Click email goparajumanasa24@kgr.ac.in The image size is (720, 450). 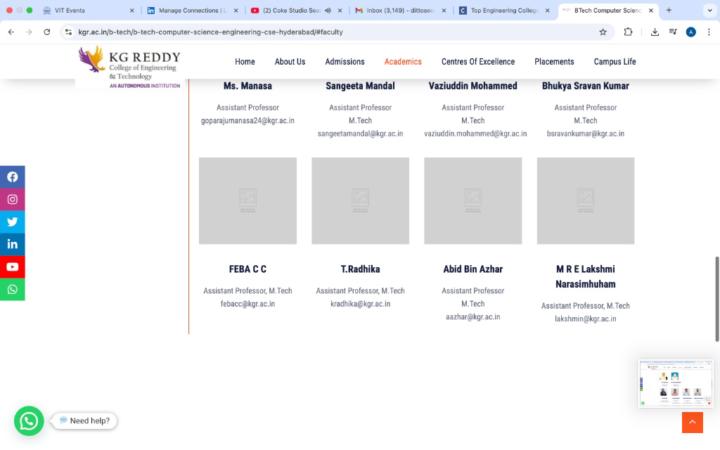tap(248, 121)
